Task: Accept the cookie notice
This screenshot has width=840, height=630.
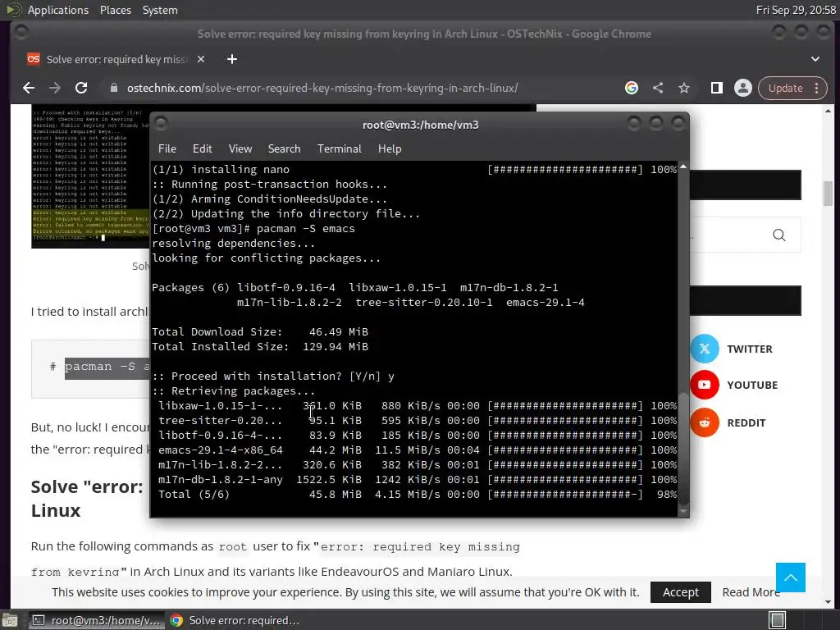Action: point(680,592)
